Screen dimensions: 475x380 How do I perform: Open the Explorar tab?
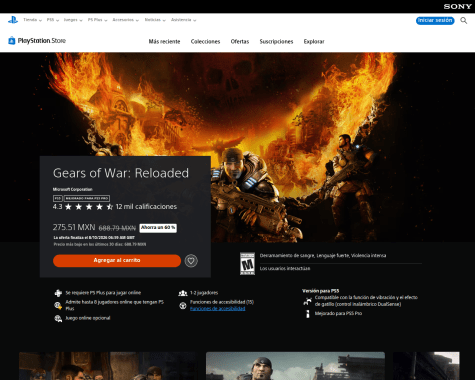pyautogui.click(x=314, y=42)
